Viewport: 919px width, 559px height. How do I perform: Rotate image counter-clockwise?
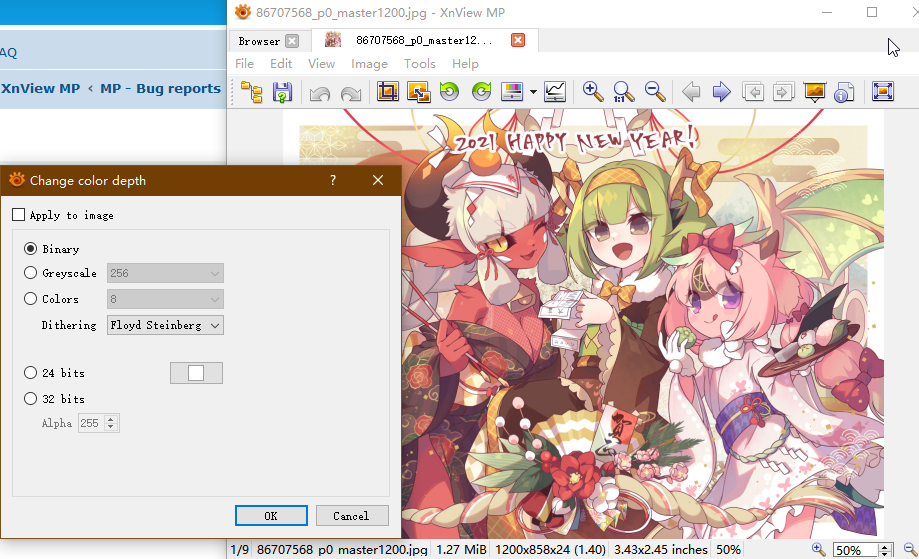[450, 91]
